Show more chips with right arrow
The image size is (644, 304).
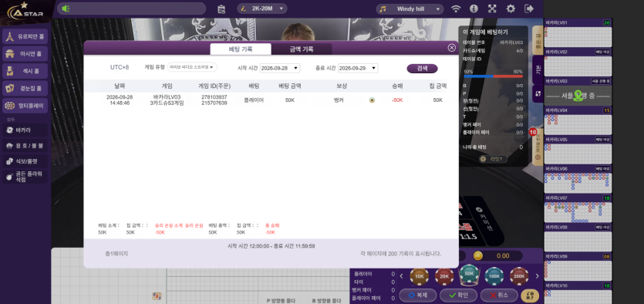(x=538, y=276)
